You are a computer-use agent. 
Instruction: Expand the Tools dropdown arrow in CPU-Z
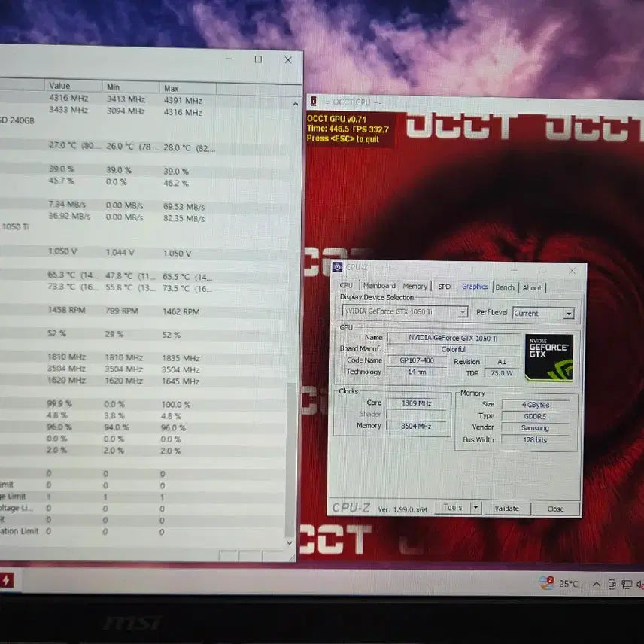475,508
